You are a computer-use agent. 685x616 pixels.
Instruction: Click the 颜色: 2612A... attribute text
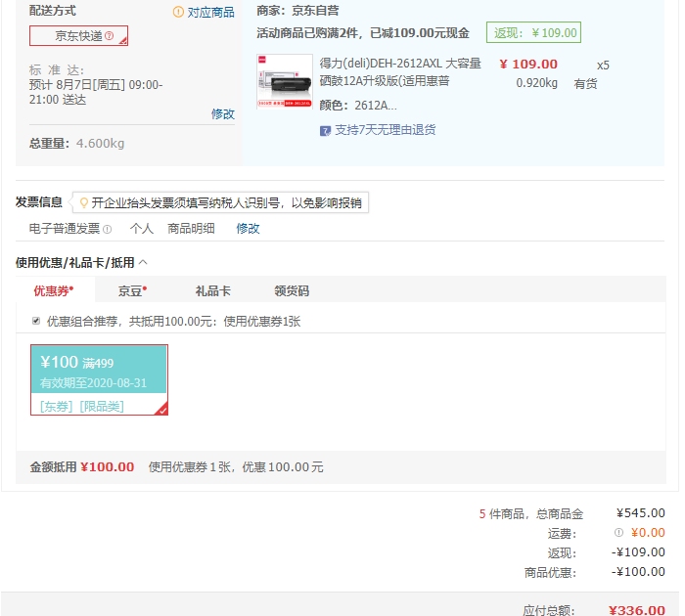(x=358, y=106)
